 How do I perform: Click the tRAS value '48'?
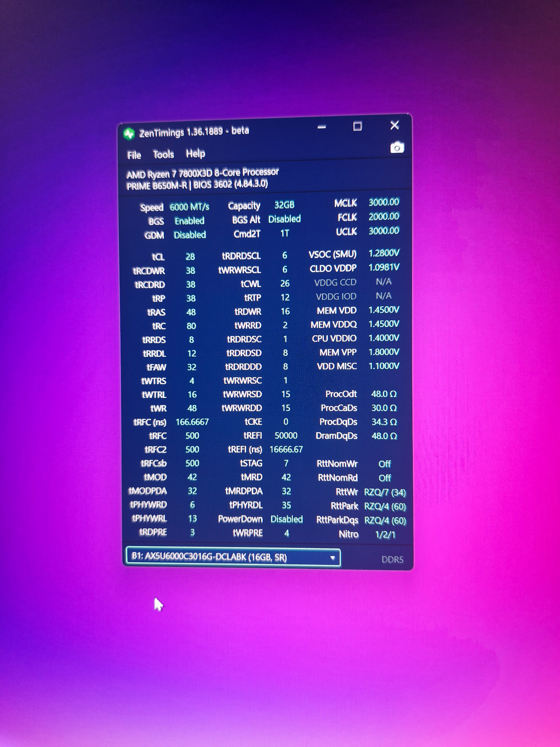191,312
